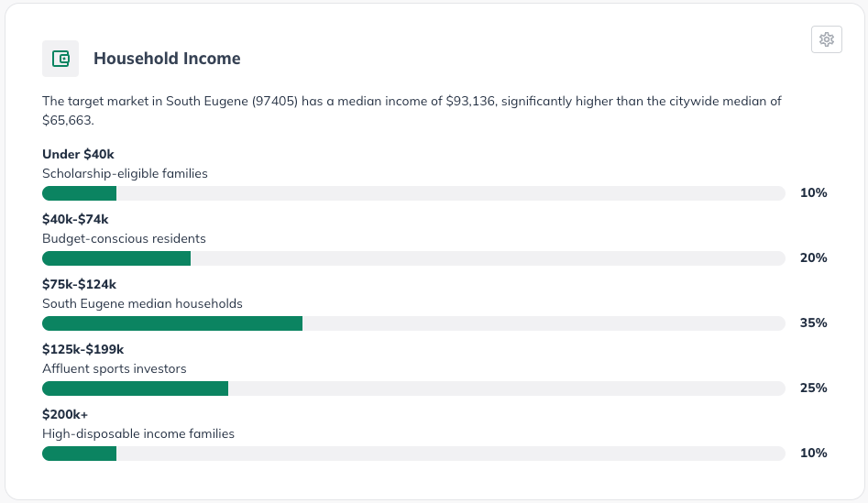
Task: Click the $200k+ progress bar
Action: click(x=413, y=454)
